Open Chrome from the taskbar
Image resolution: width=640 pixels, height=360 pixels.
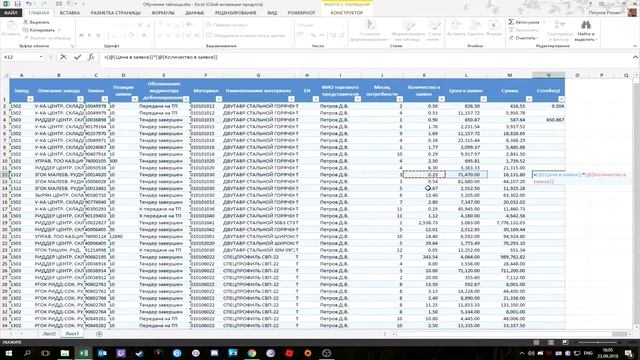pos(251,353)
